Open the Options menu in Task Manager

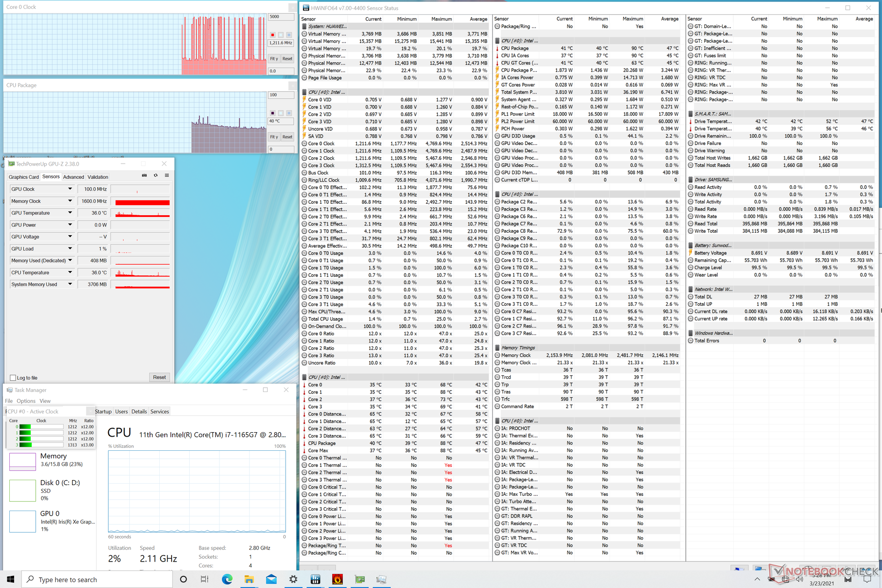pyautogui.click(x=26, y=401)
